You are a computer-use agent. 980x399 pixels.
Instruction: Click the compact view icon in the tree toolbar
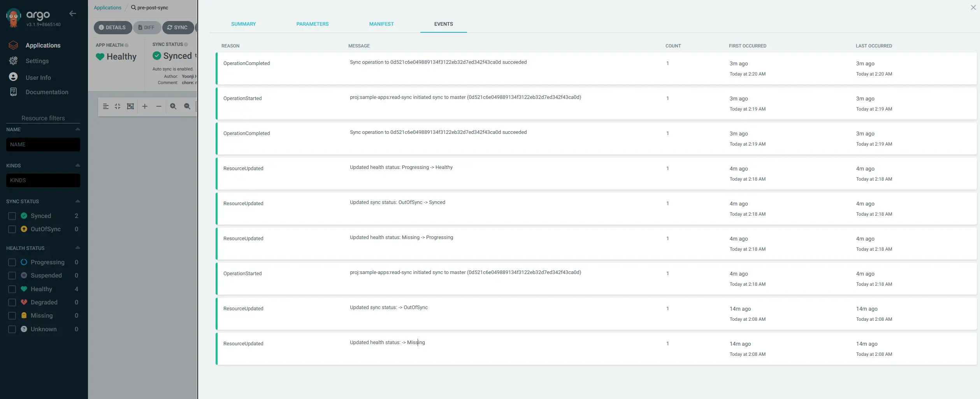(x=118, y=106)
